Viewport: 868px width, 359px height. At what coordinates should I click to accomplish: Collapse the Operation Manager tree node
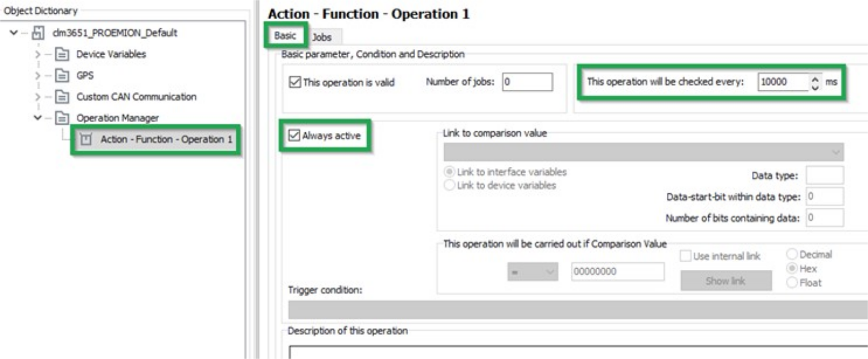tap(39, 118)
